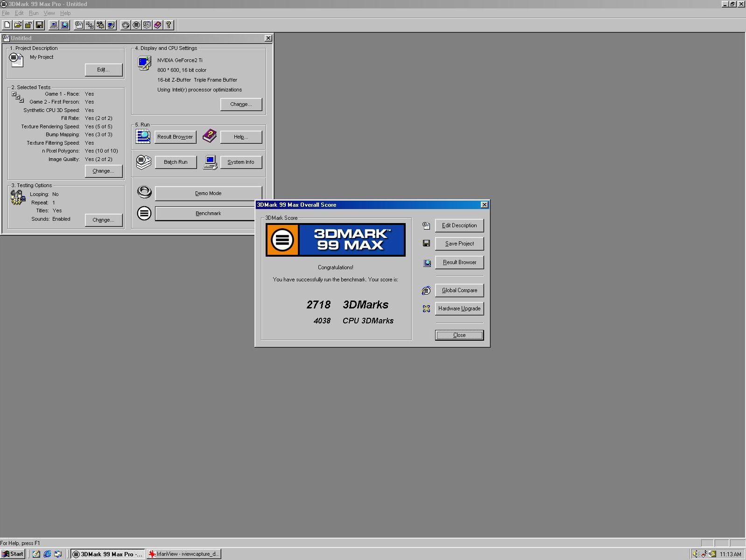The height and width of the screenshot is (560, 746).
Task: Click the Testing Options figures icon
Action: pyautogui.click(x=18, y=197)
